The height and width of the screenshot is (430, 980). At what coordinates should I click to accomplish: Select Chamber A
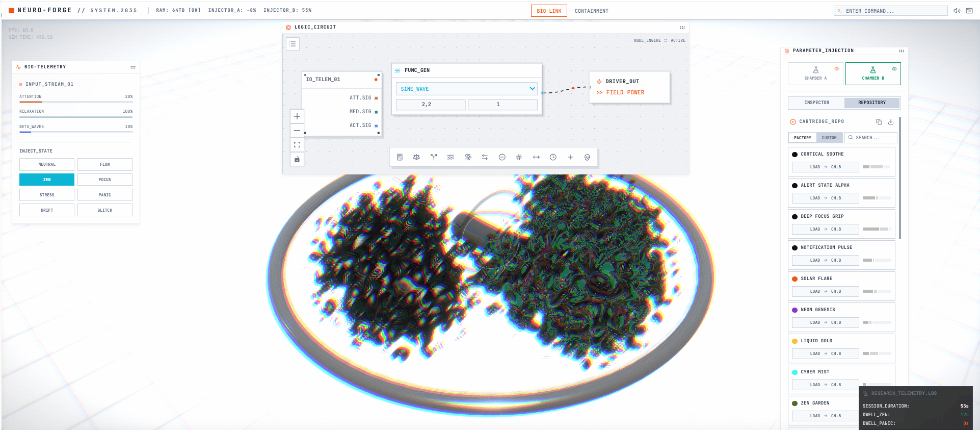pos(816,73)
